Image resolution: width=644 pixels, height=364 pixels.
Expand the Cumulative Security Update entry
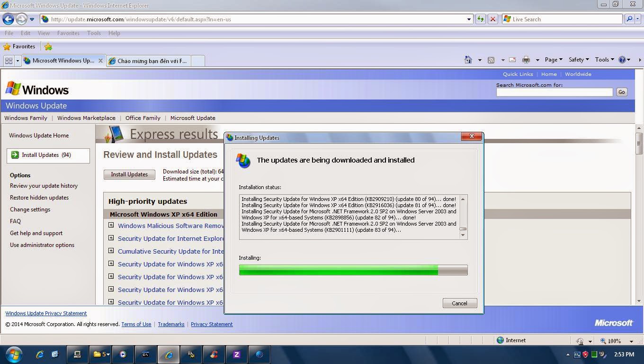coord(111,251)
